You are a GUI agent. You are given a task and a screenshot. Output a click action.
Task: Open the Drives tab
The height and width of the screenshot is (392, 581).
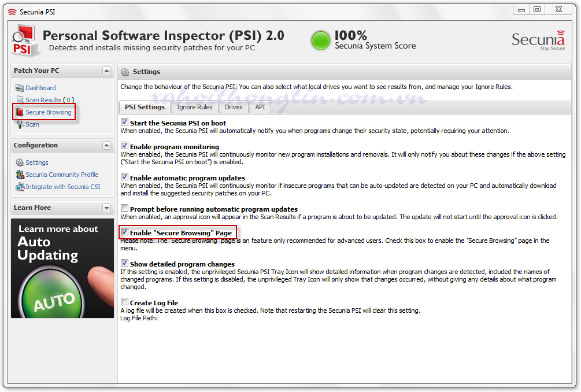pos(234,107)
